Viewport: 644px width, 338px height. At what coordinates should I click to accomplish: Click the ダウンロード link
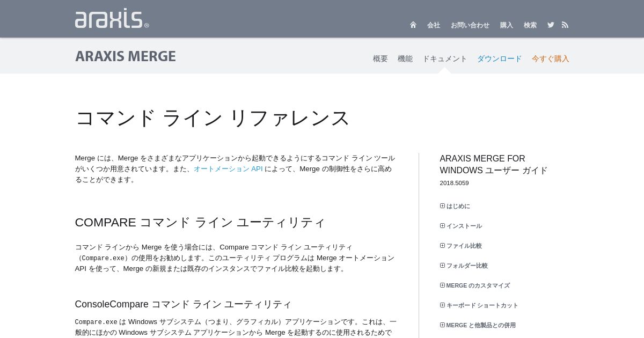[500, 58]
